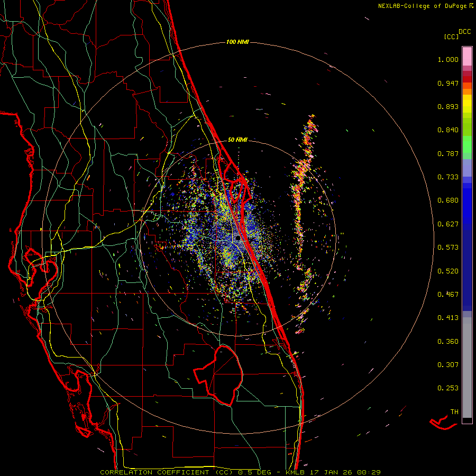
Task: Select the 0.680 legend value
Action: click(448, 200)
